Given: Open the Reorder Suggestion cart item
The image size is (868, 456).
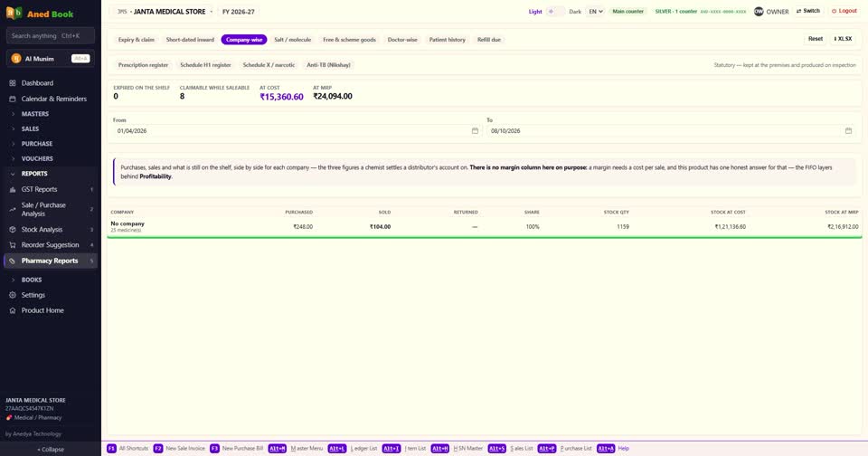Looking at the screenshot, I should [51, 244].
